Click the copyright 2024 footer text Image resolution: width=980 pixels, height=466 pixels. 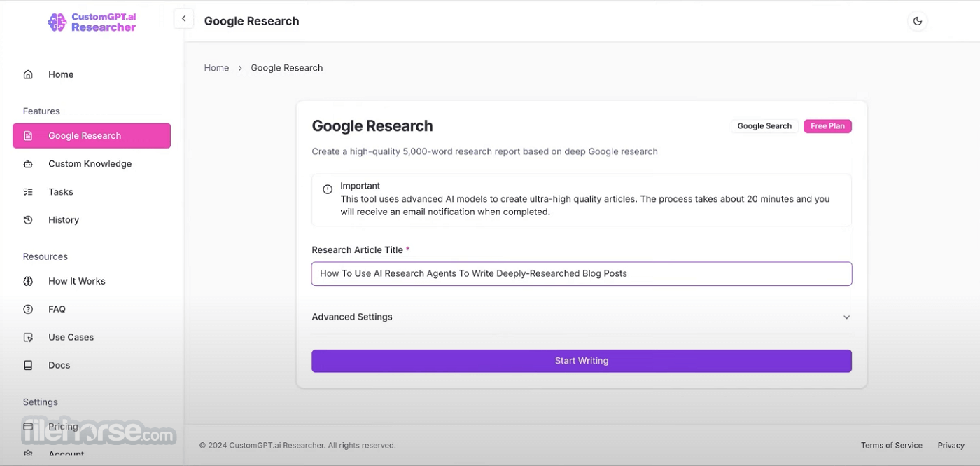pyautogui.click(x=297, y=446)
